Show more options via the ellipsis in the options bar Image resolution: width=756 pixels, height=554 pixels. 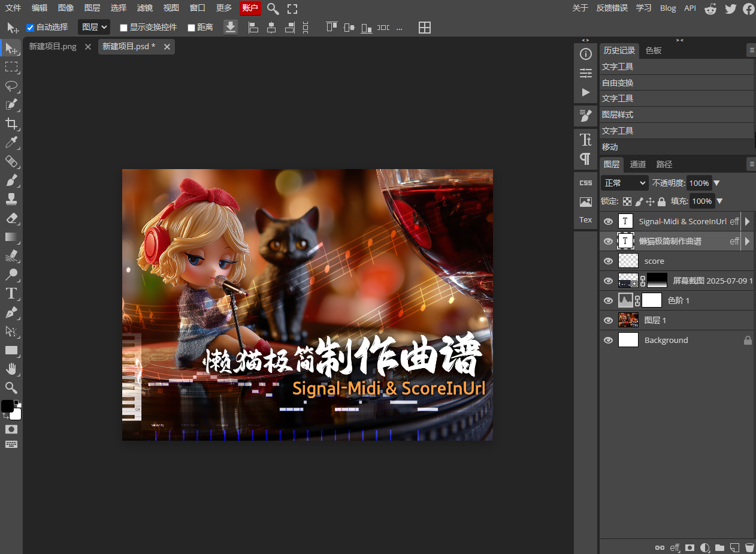(x=400, y=28)
